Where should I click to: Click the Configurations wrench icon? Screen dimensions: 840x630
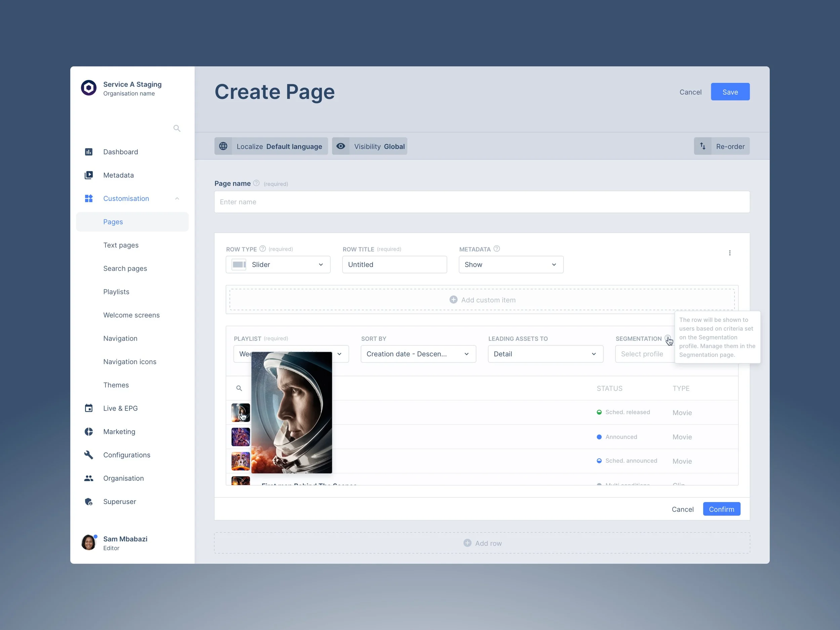pyautogui.click(x=88, y=455)
